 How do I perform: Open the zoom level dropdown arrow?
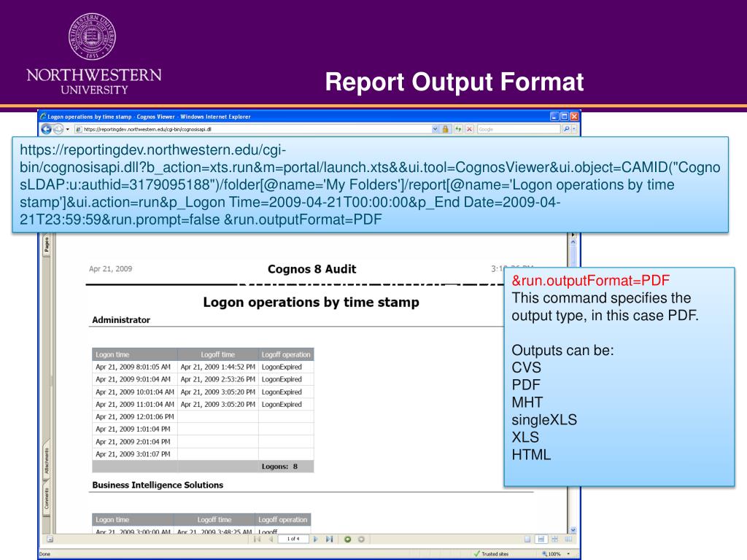pos(568,554)
